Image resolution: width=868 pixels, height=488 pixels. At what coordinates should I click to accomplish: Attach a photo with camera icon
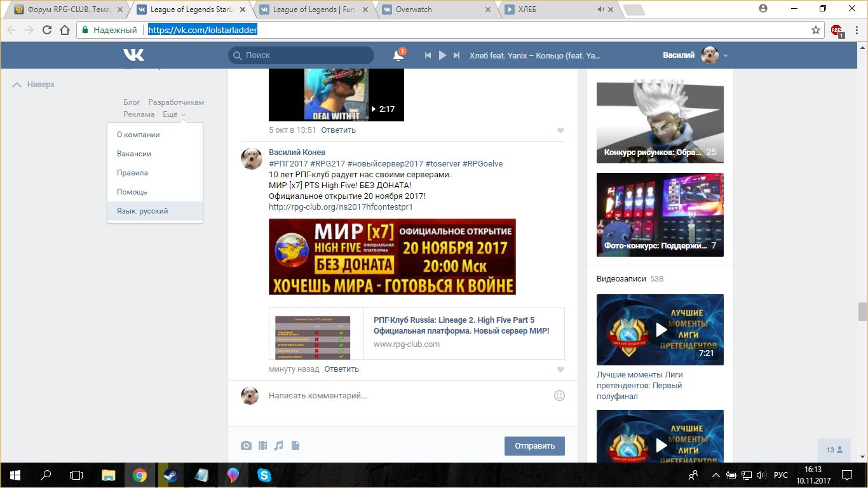click(x=246, y=446)
